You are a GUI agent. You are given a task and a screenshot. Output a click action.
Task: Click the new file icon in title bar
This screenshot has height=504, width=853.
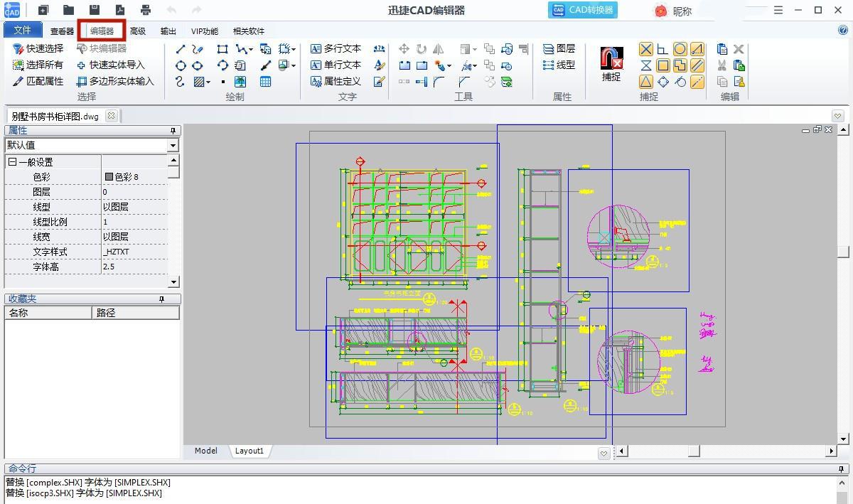(43, 10)
